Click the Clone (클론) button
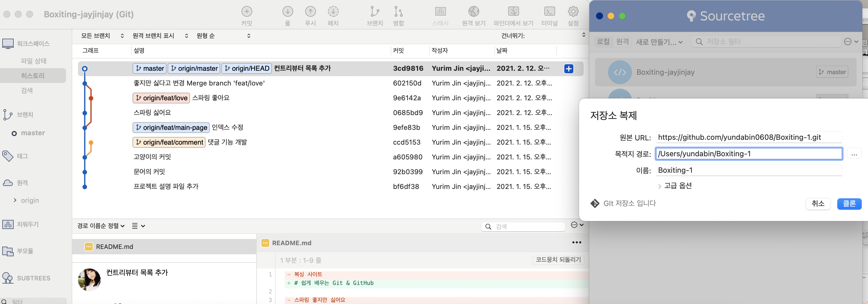868x304 pixels. click(849, 204)
